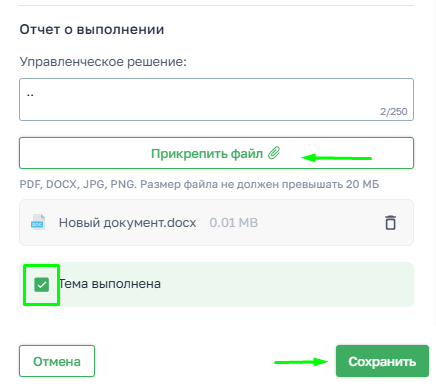Click the 'Тема выполнена' label text
This screenshot has width=436, height=390.
point(110,284)
